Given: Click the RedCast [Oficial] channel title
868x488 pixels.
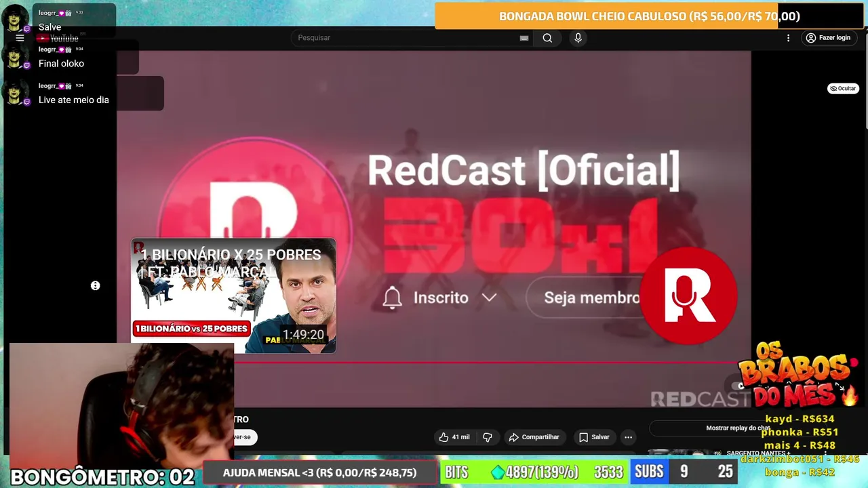Looking at the screenshot, I should click(x=523, y=169).
